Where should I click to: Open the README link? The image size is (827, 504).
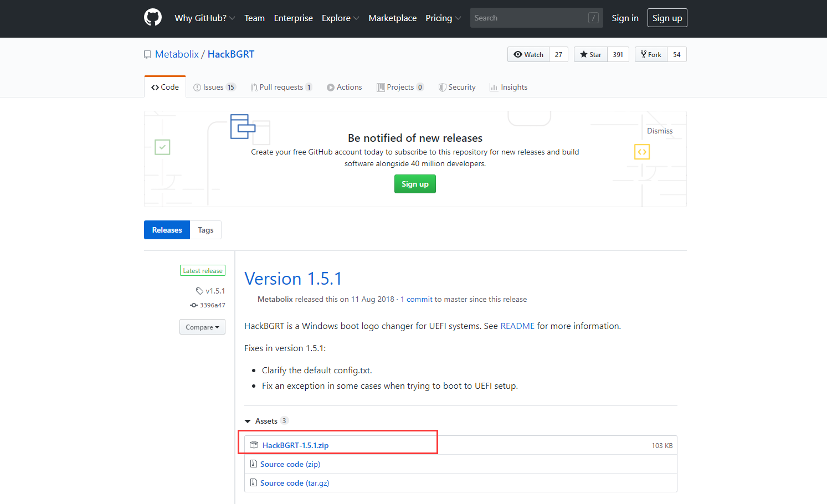click(517, 326)
